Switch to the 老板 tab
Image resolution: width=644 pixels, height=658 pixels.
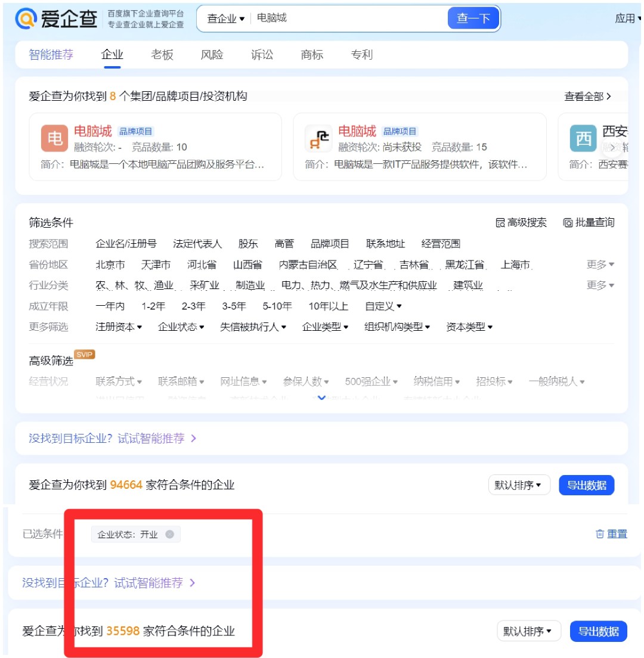pyautogui.click(x=162, y=55)
